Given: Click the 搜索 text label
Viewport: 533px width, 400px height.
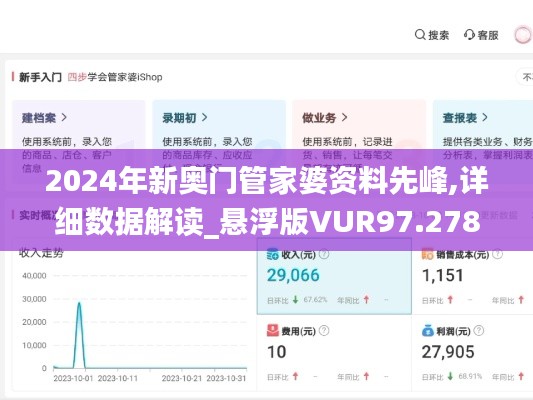Looking at the screenshot, I should [x=439, y=35].
